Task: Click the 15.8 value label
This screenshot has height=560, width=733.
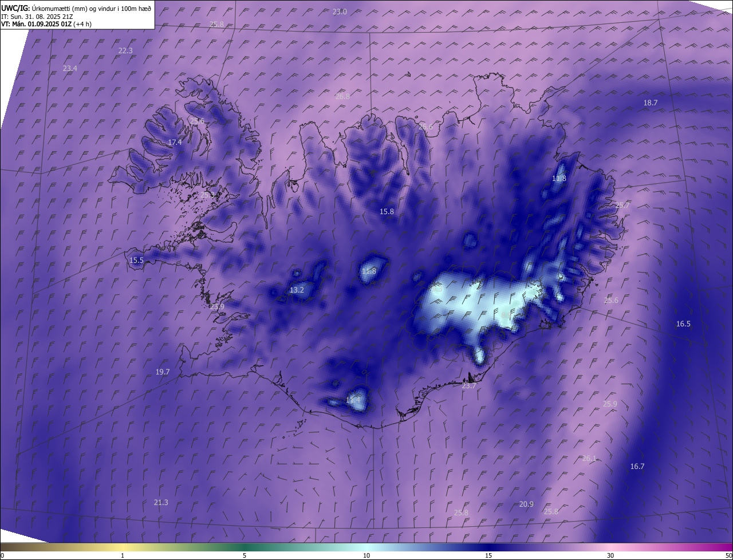Action: 387,211
